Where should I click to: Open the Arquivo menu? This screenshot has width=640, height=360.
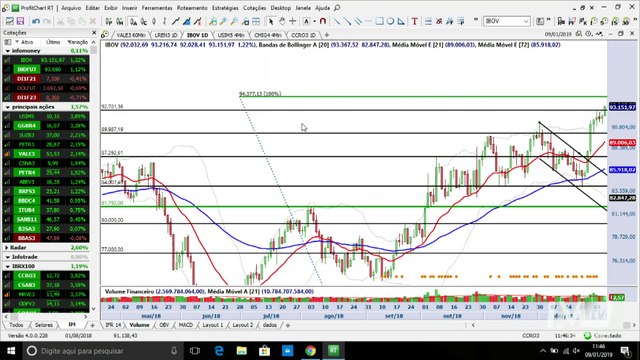click(71, 8)
